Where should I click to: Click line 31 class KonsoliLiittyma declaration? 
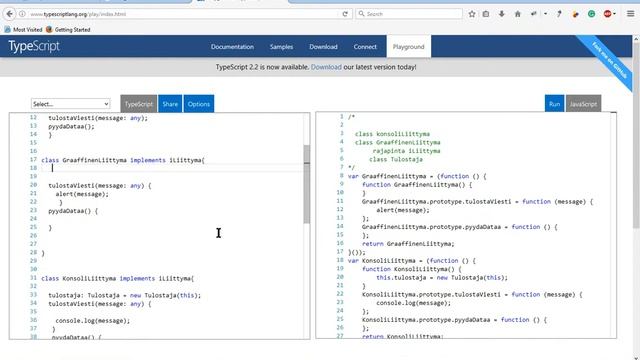118,278
